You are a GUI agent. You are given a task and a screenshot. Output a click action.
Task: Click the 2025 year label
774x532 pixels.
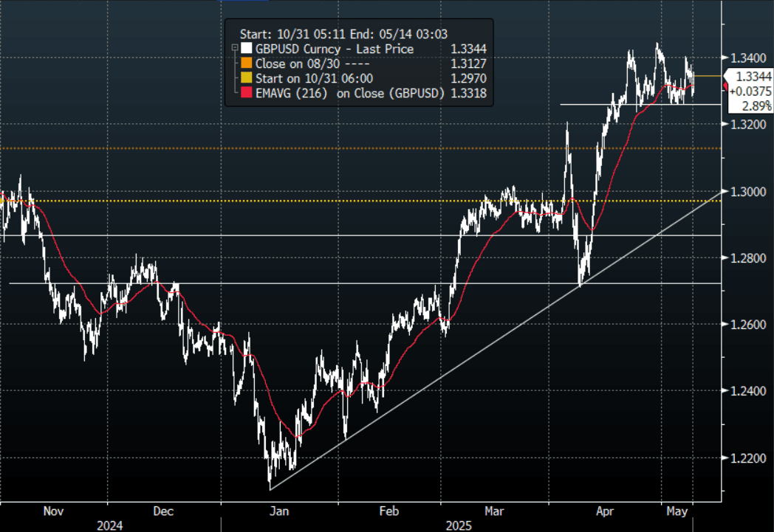(x=459, y=525)
